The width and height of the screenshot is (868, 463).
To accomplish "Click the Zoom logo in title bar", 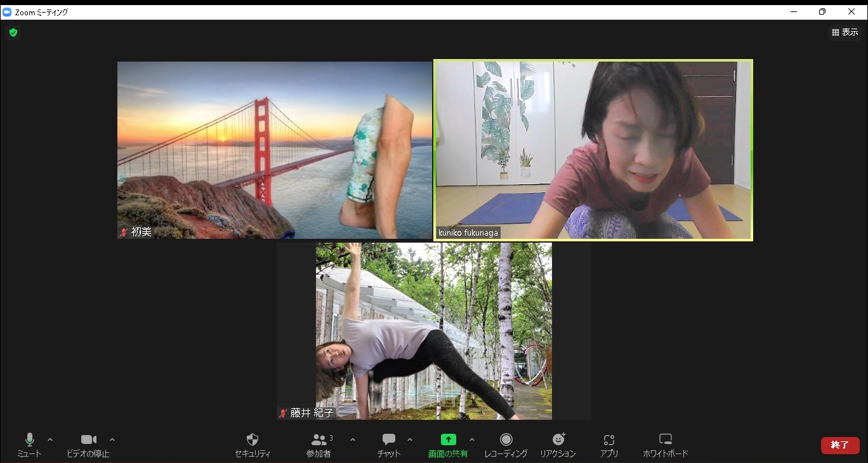I will point(8,12).
